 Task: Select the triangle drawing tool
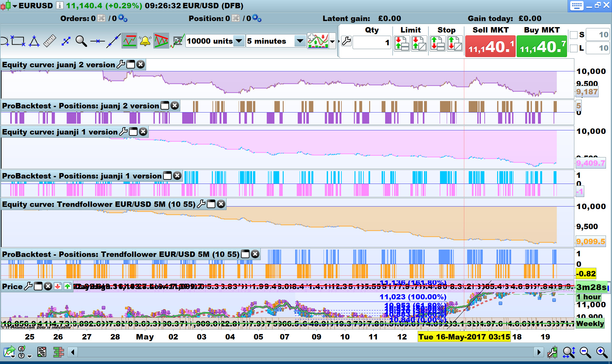tap(34, 41)
